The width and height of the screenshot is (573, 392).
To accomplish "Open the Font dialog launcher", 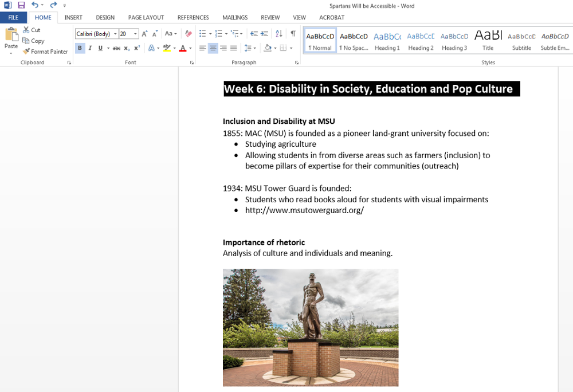I will [x=192, y=63].
